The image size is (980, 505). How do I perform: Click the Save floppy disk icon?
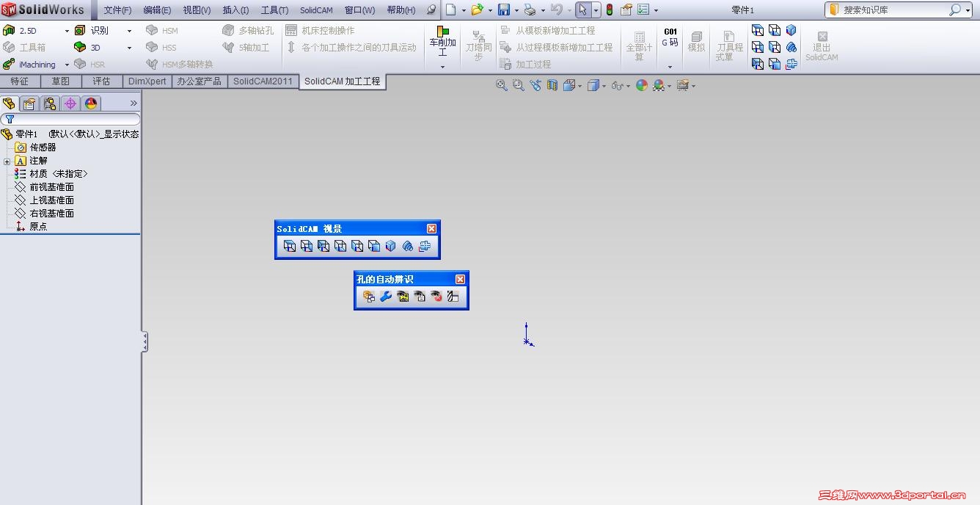[504, 10]
